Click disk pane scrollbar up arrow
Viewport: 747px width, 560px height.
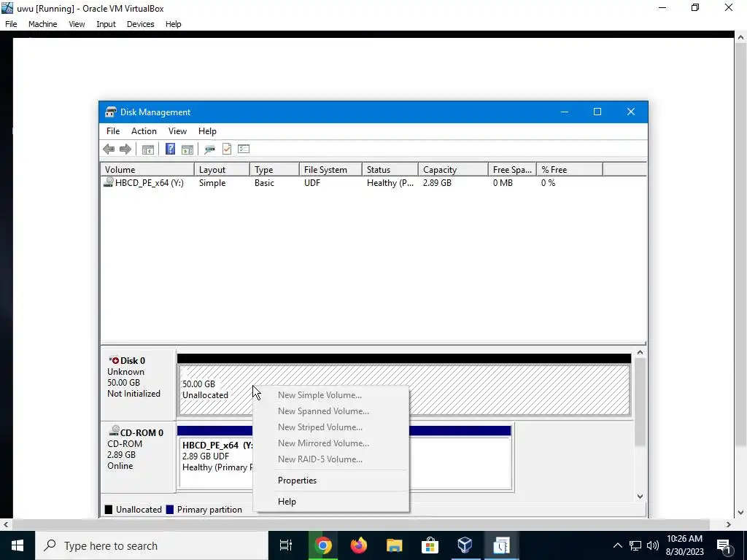tap(640, 353)
